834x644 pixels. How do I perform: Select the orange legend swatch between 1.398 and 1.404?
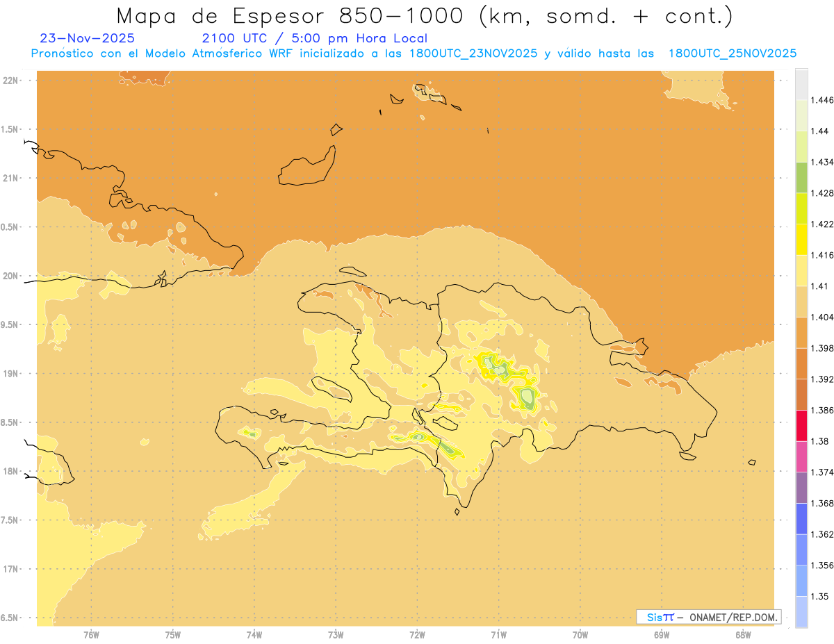(801, 332)
